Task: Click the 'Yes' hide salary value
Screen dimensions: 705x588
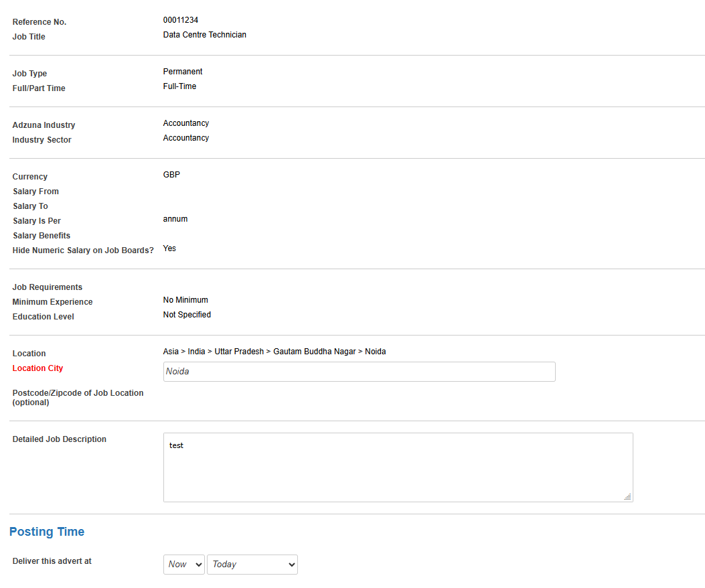Action: 169,248
